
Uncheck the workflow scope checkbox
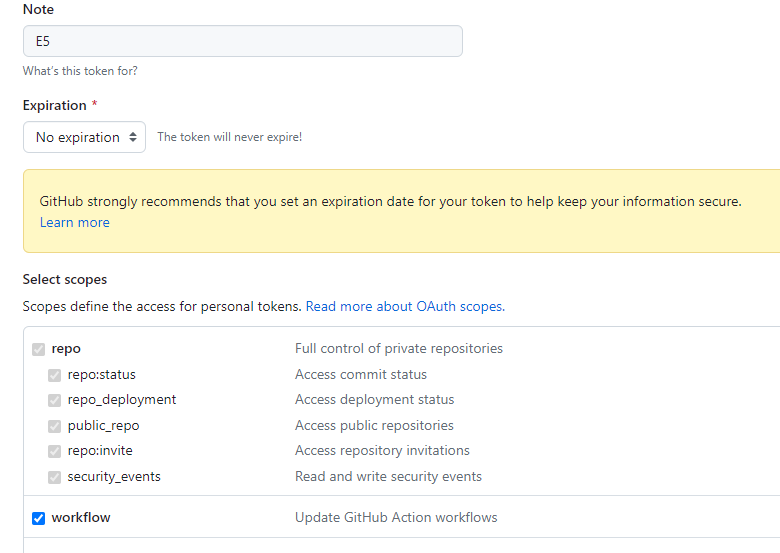[x=38, y=518]
